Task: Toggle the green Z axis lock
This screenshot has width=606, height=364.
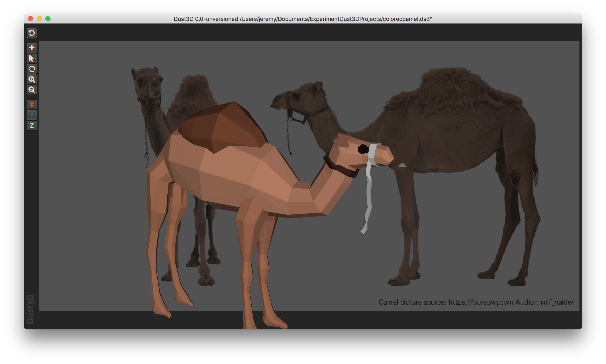Action: coord(32,126)
